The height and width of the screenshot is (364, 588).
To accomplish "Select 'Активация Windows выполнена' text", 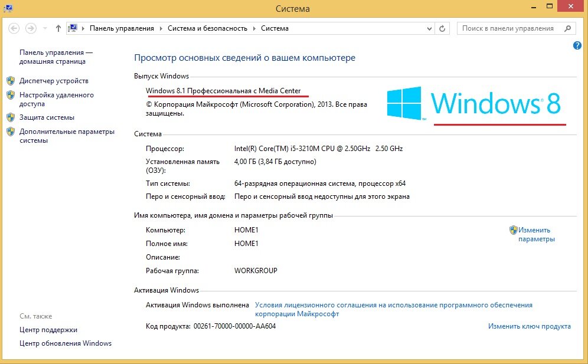I will [197, 305].
